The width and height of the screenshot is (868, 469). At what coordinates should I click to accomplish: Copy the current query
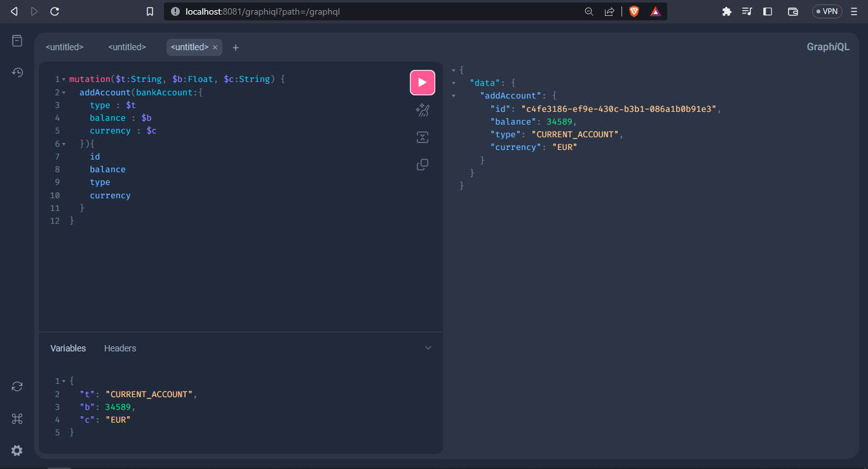click(422, 164)
